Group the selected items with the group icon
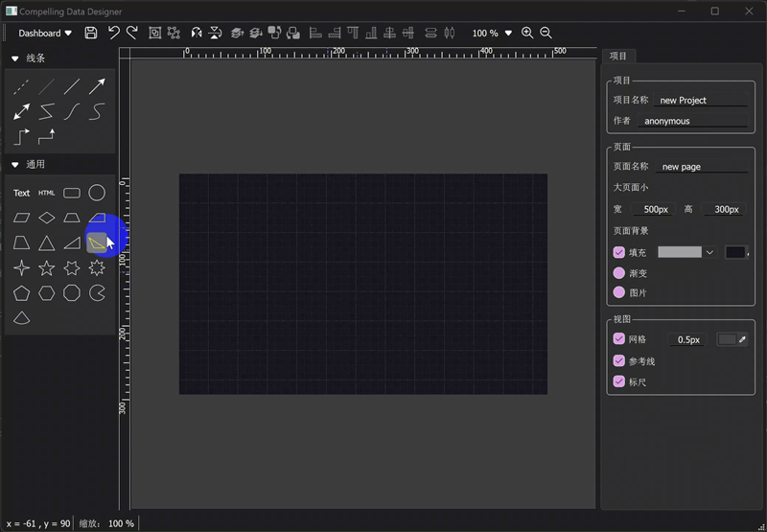 click(155, 33)
